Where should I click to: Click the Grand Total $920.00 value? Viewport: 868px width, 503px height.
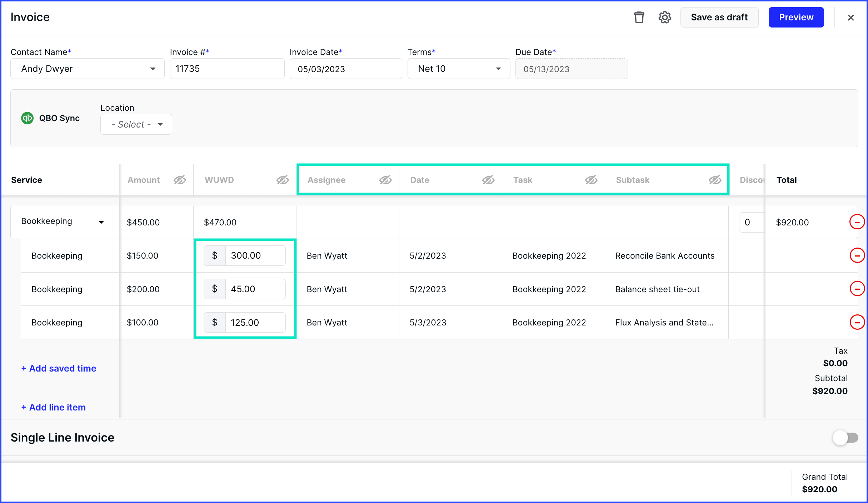[x=819, y=489]
